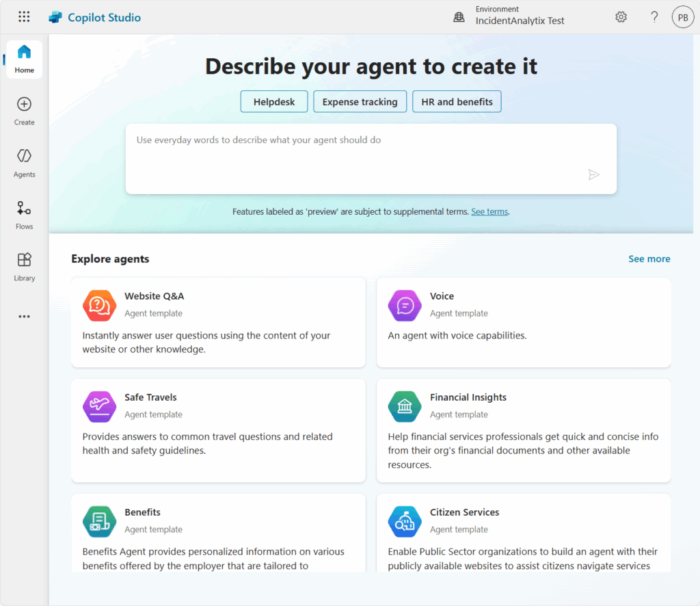Click the Copilot Studio title text
Image resolution: width=700 pixels, height=606 pixels.
coord(104,17)
